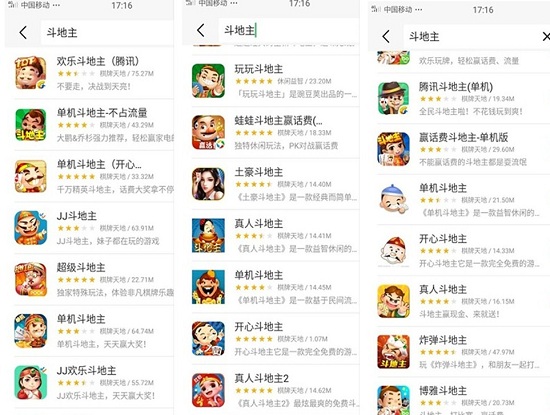
Task: Tap the 欢乐斗地主（腾讯） app icon
Action: [x=31, y=73]
